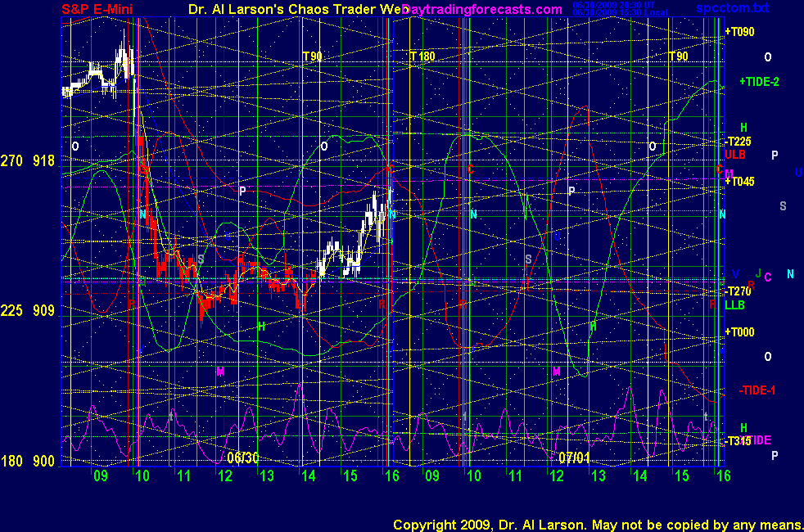Select the +T090 line label
This screenshot has height=532, width=804.
(x=739, y=32)
